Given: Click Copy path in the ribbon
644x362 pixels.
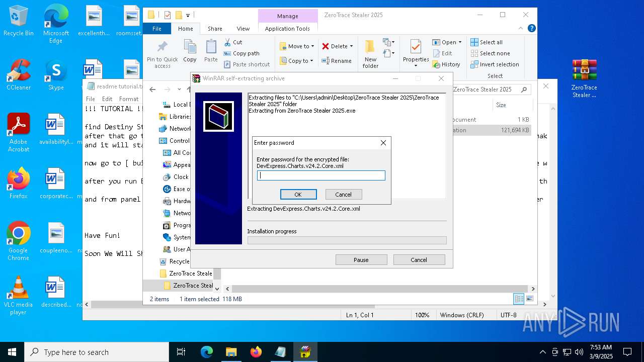Looking at the screenshot, I should tap(242, 53).
